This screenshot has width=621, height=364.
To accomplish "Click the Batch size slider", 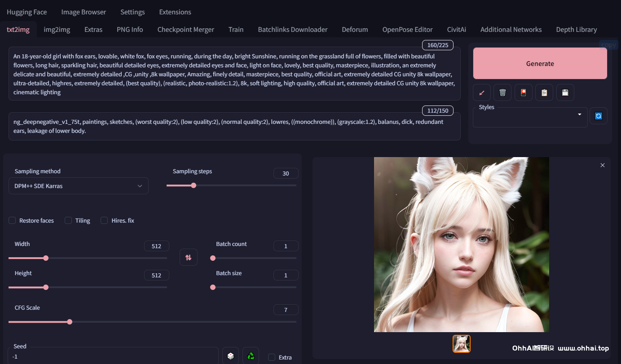I will click(253, 287).
